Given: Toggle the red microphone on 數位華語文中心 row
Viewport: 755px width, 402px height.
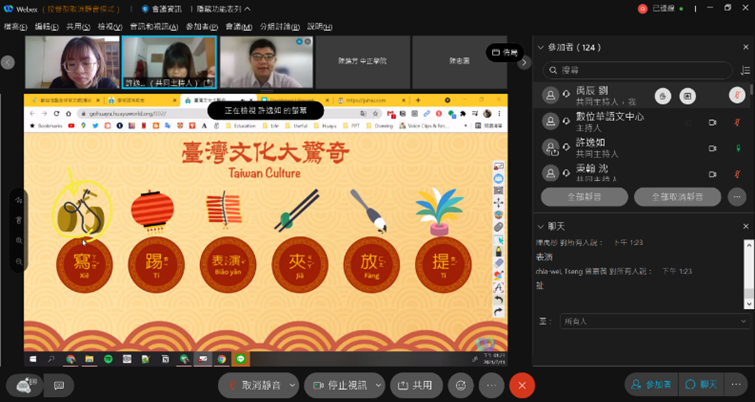Looking at the screenshot, I should point(737,122).
